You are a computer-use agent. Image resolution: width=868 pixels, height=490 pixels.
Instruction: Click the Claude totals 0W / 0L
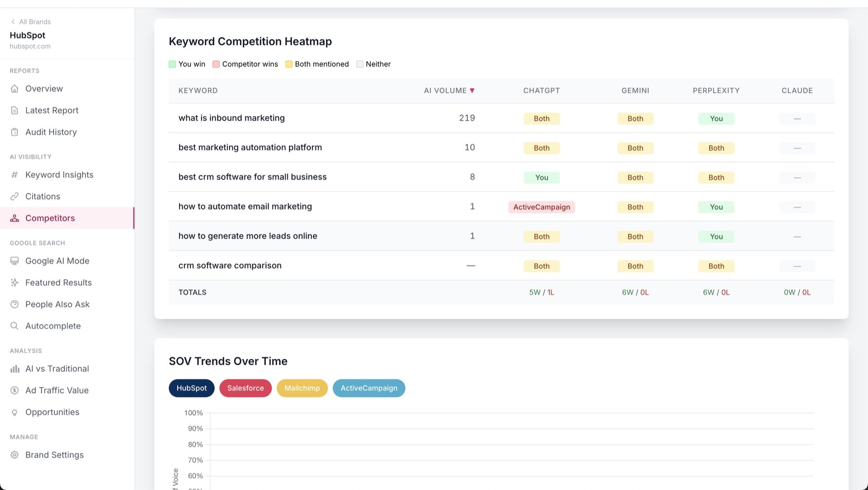pyautogui.click(x=797, y=292)
